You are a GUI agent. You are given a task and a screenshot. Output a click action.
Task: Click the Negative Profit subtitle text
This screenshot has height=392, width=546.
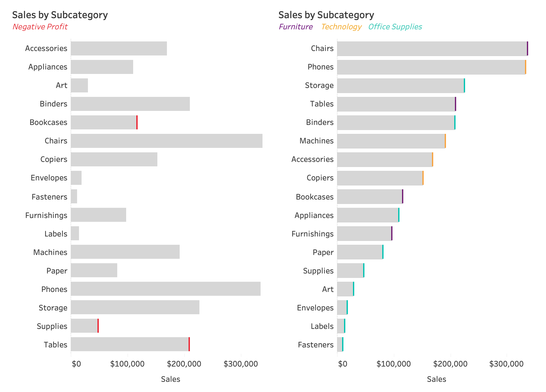pyautogui.click(x=40, y=27)
